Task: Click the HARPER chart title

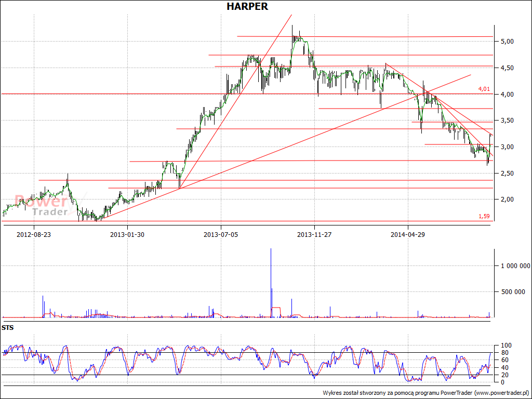Action: coord(247,6)
